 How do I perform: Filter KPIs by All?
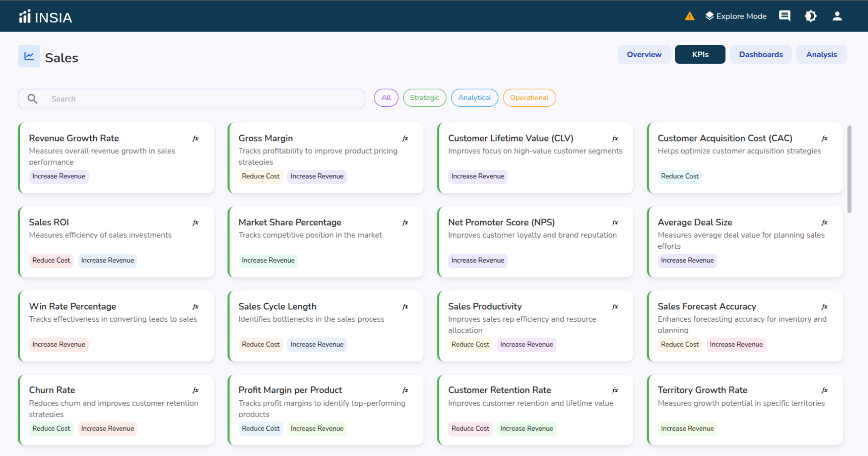pos(386,98)
